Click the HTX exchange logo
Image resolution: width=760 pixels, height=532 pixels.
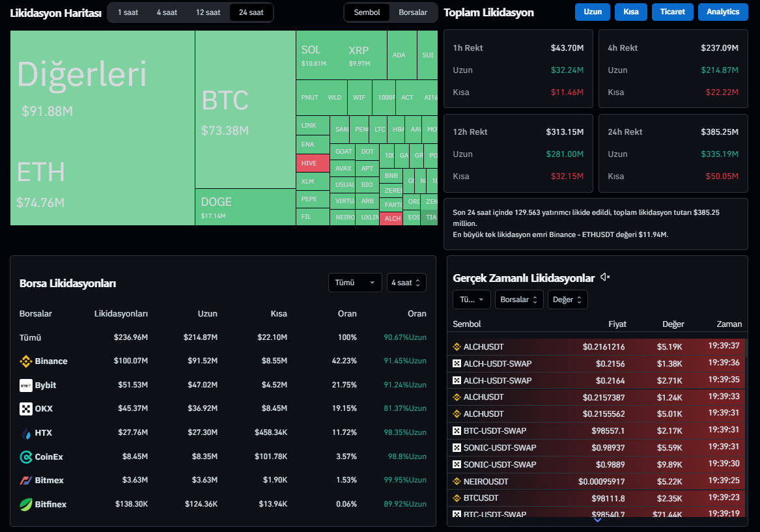(x=25, y=432)
